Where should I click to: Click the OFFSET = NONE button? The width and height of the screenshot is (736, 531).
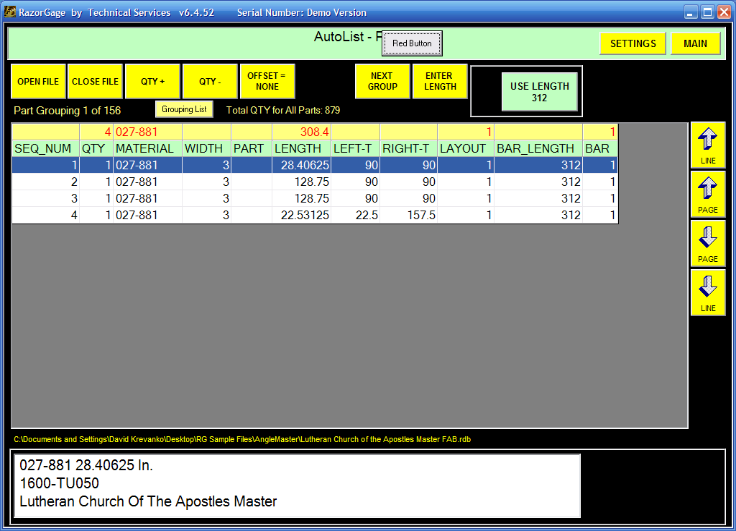(x=267, y=81)
